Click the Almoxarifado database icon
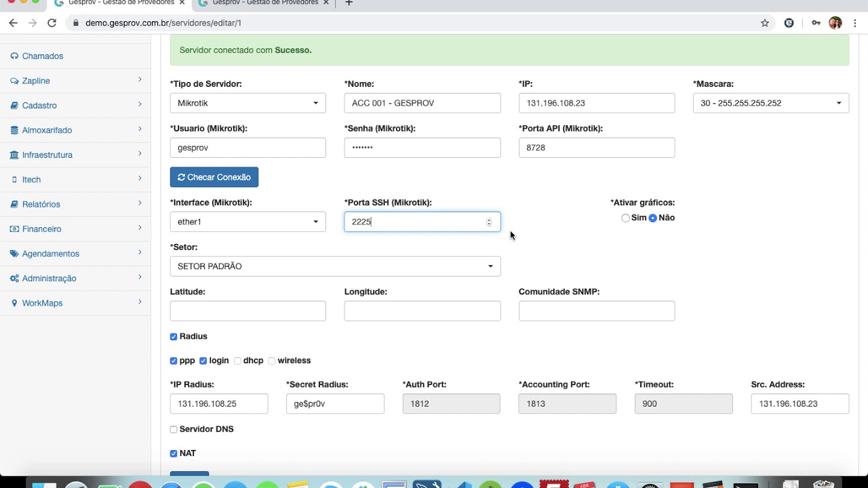The height and width of the screenshot is (488, 868). pos(14,130)
